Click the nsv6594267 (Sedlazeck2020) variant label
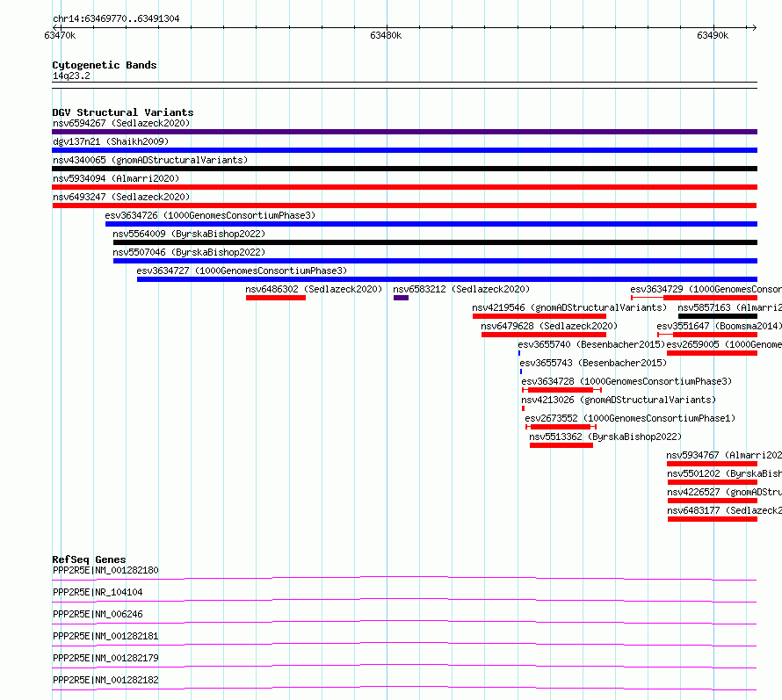 (121, 123)
